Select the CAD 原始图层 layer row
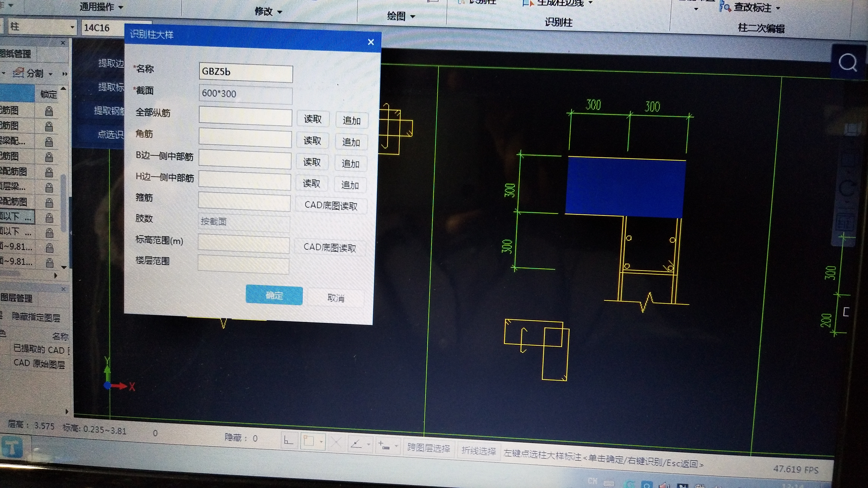 pos(39,364)
